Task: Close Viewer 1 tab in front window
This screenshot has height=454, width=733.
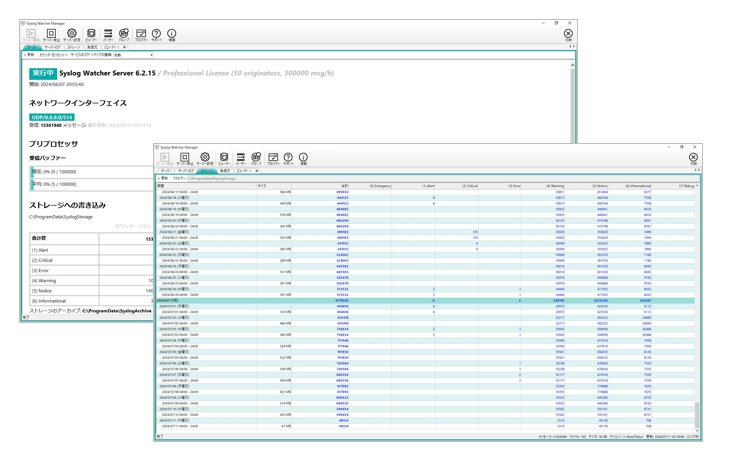Action: [257, 171]
